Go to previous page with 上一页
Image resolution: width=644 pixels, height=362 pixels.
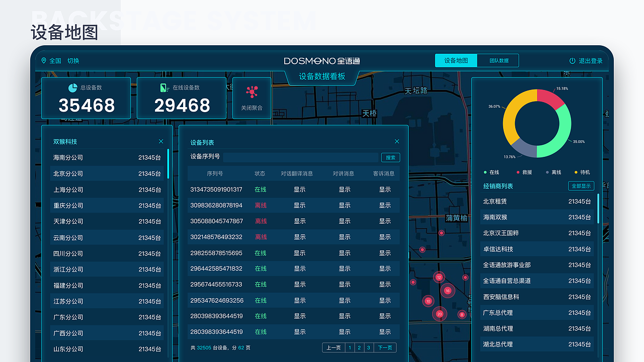(x=334, y=347)
